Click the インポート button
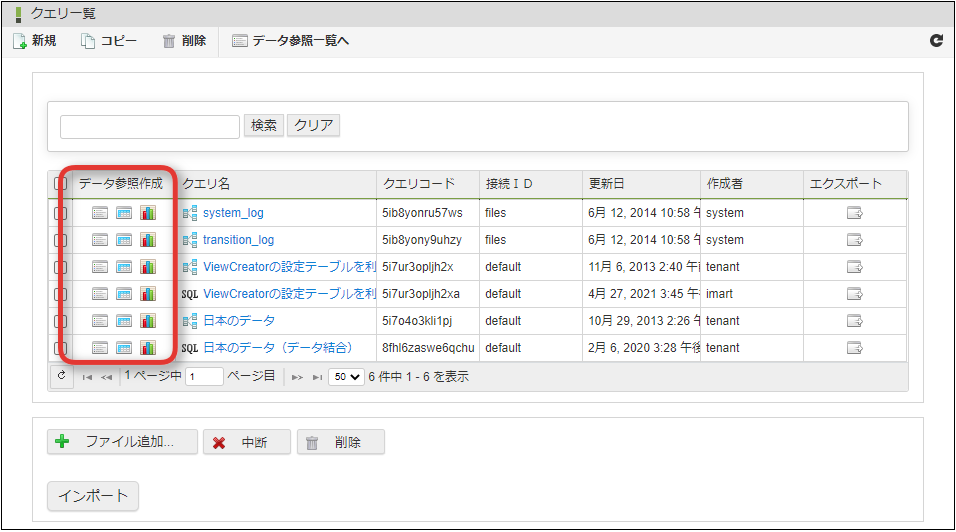956x532 pixels. click(x=93, y=496)
